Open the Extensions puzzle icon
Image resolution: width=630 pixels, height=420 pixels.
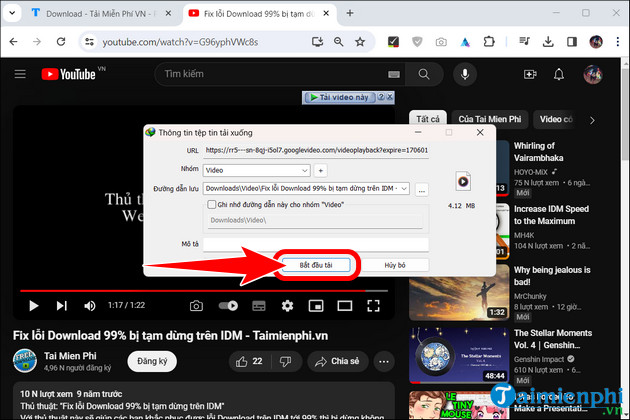click(489, 42)
